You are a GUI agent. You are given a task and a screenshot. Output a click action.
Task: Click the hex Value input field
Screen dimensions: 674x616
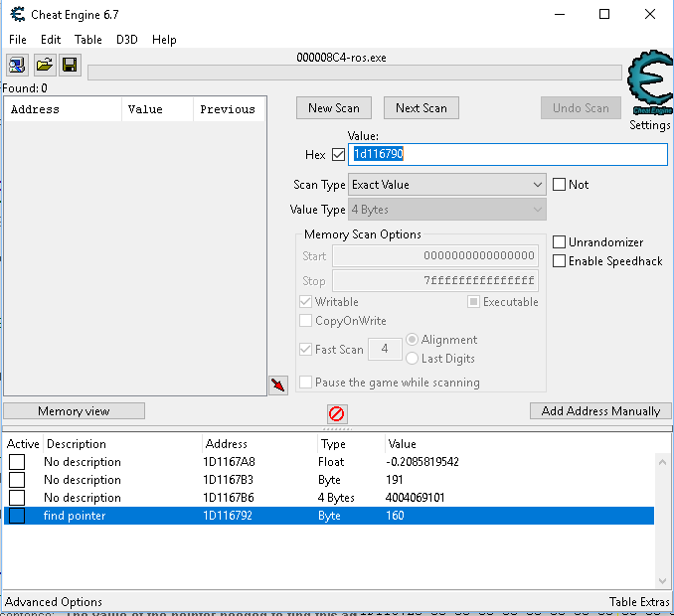coord(508,155)
